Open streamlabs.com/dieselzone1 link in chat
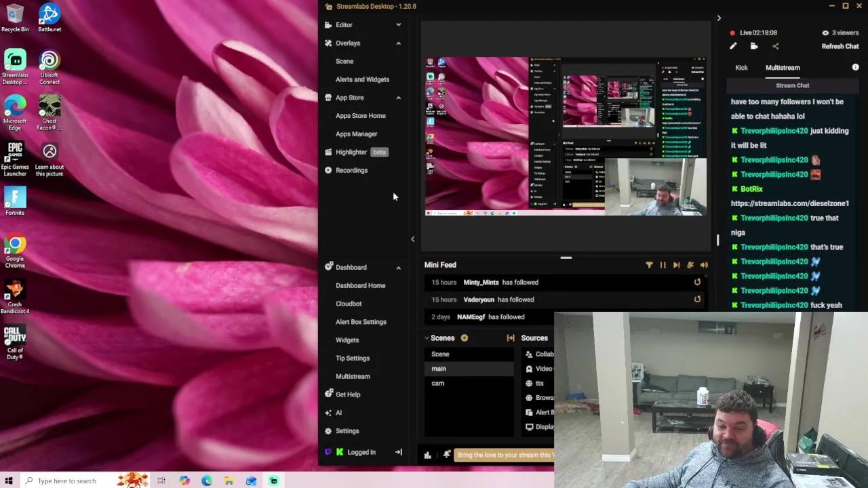Image resolution: width=868 pixels, height=488 pixels. click(x=789, y=203)
